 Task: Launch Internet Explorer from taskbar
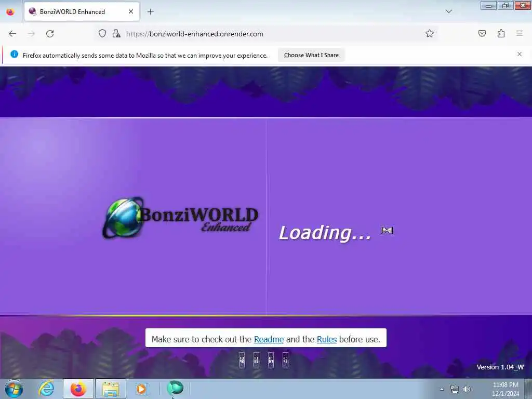click(46, 389)
